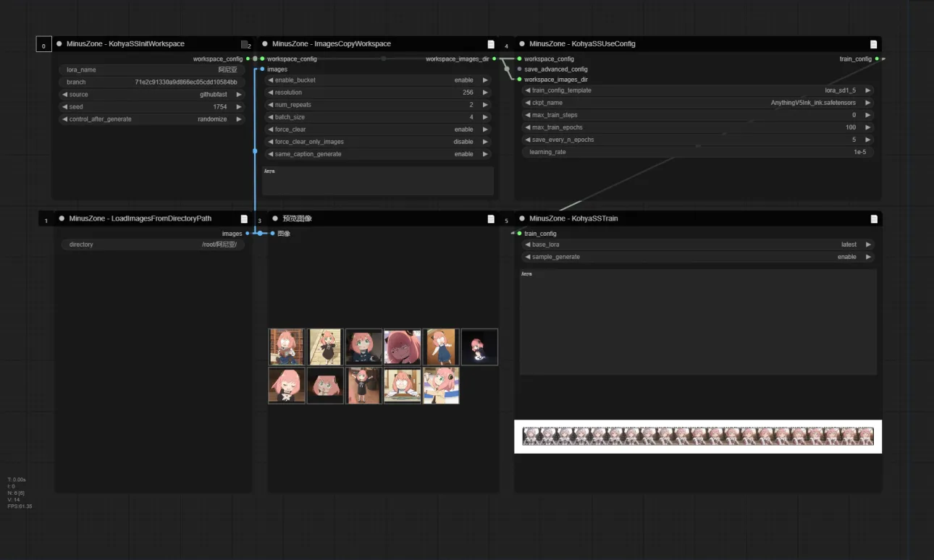Increase seed with its right arrow
The image size is (934, 560).
239,107
